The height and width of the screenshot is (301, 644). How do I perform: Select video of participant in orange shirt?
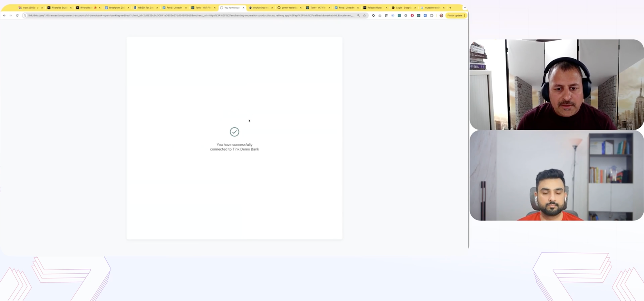tap(556, 175)
